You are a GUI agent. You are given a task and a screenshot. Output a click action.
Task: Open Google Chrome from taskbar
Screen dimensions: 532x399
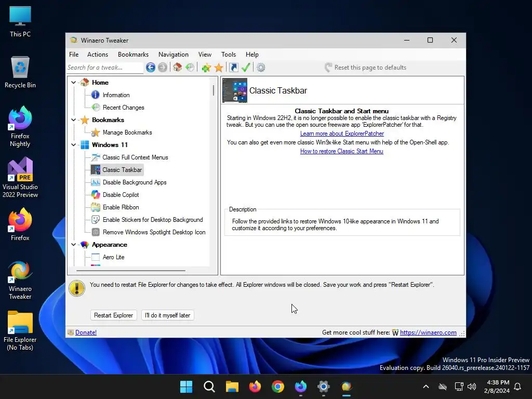278,387
